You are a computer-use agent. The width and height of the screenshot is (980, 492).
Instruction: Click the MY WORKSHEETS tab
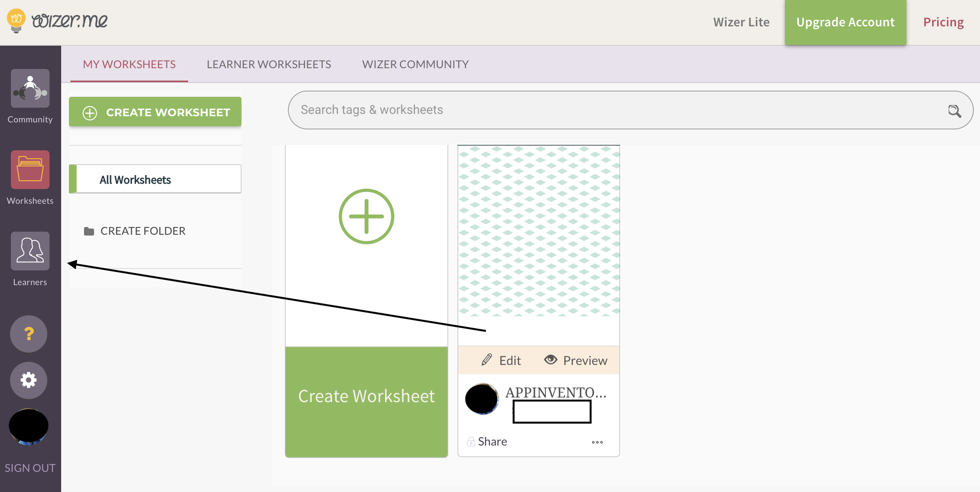pos(129,64)
